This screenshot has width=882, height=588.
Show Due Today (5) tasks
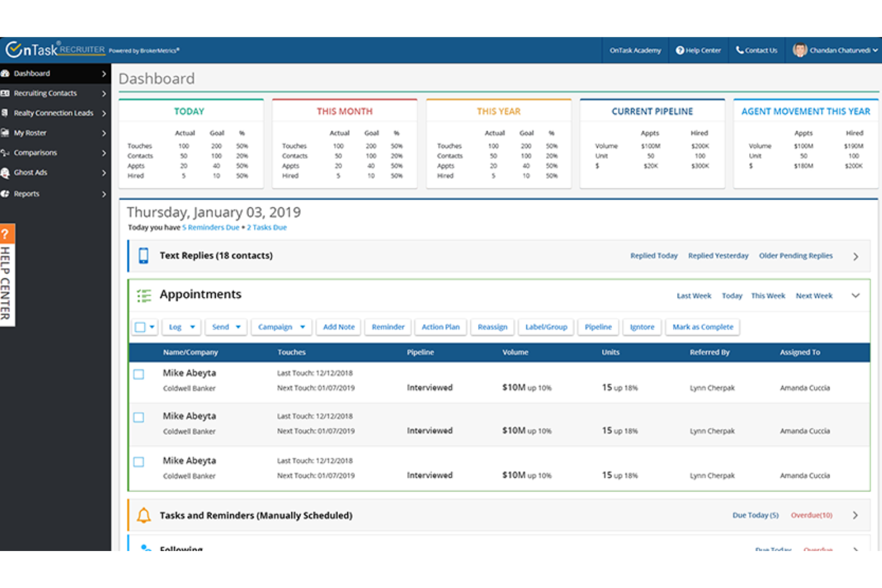(755, 515)
